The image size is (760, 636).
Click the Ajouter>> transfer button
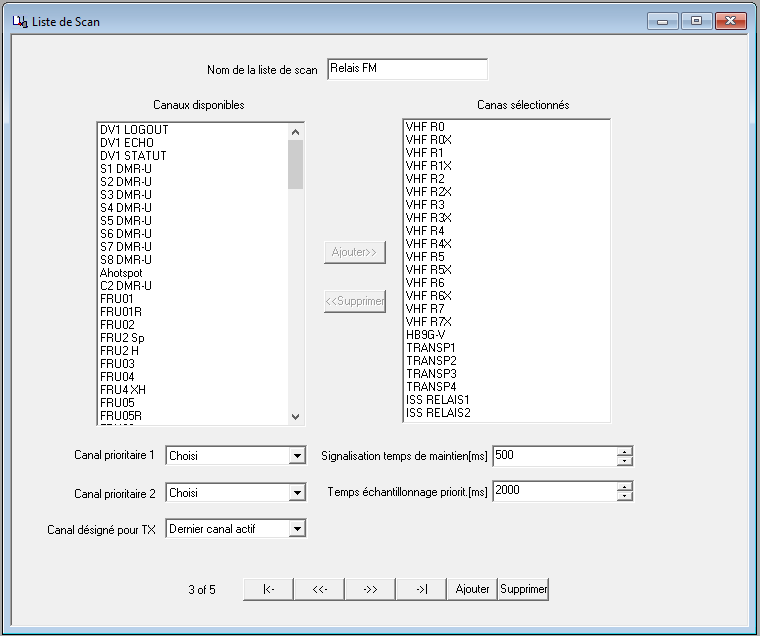coord(355,252)
